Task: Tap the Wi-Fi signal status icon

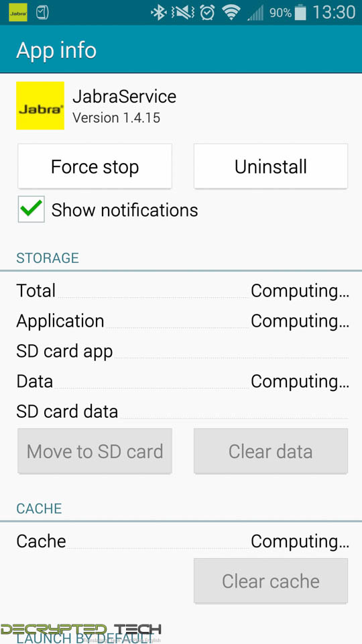Action: [231, 13]
